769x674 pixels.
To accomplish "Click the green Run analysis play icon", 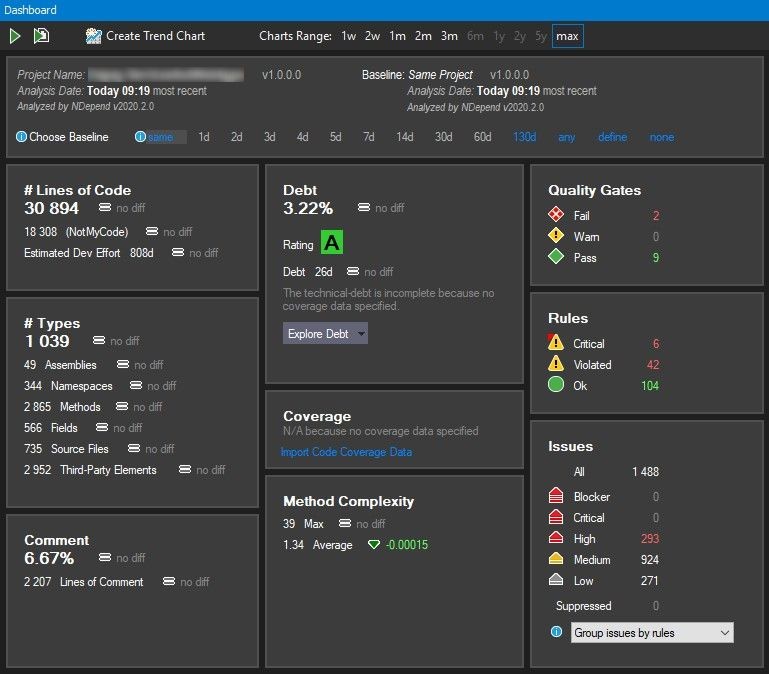I will [x=15, y=36].
